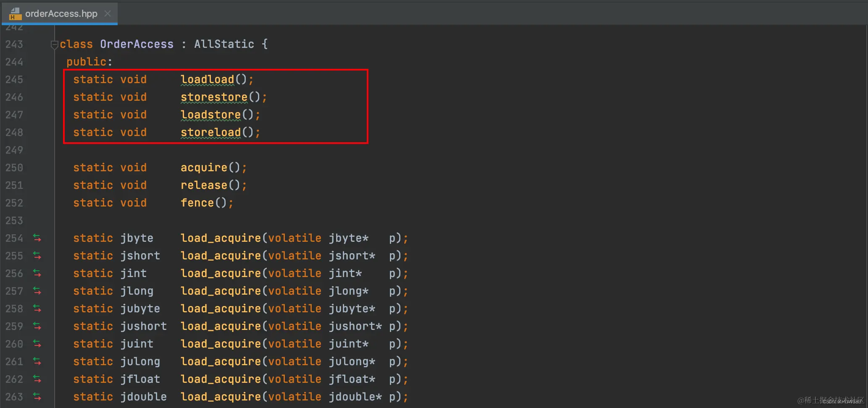
Task: Click the jint return type on line 256
Action: (x=134, y=273)
